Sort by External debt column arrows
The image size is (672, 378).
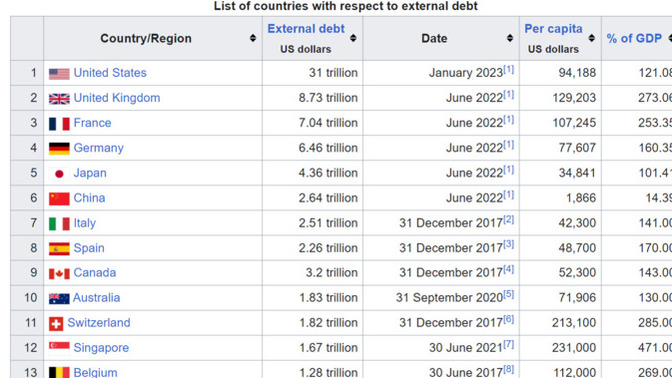point(353,38)
